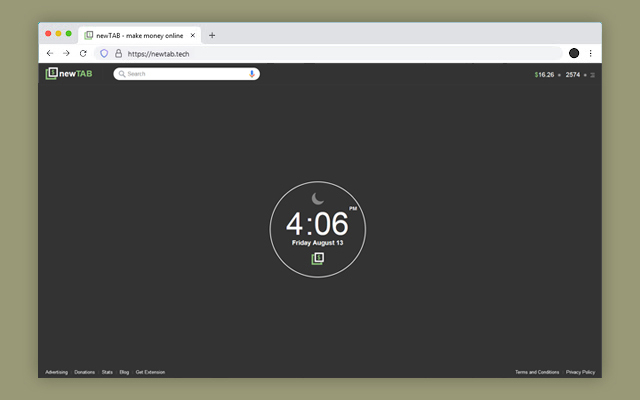Viewport: 640px width, 400px height.
Task: Click the shield icon in address bar
Action: 104,53
